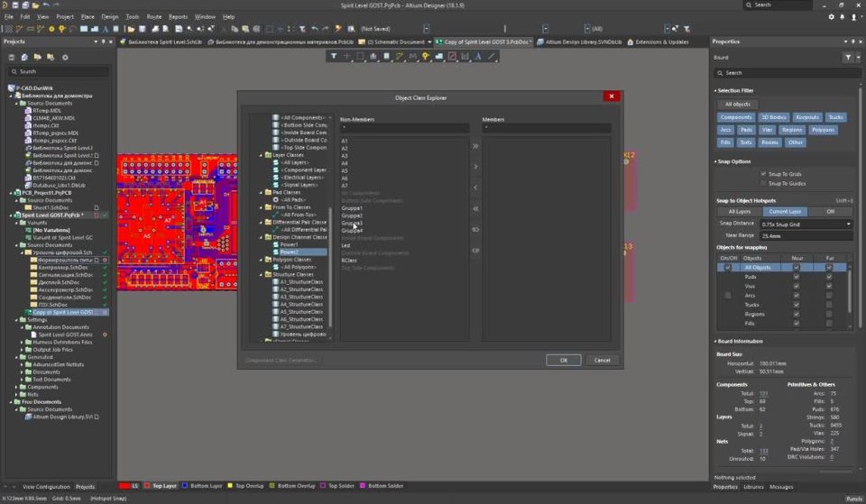Click the Top Layer red color swatch
This screenshot has height=504, width=866.
pos(147,486)
